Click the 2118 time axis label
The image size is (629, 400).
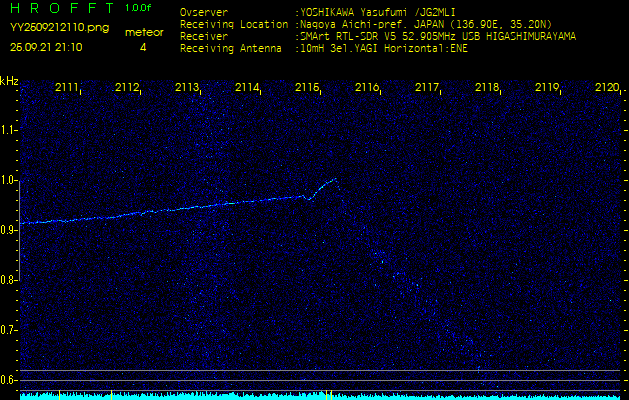click(487, 87)
